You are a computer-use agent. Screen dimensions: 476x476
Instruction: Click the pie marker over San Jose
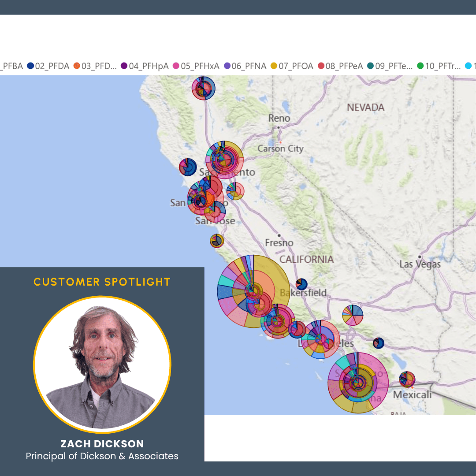(x=215, y=212)
